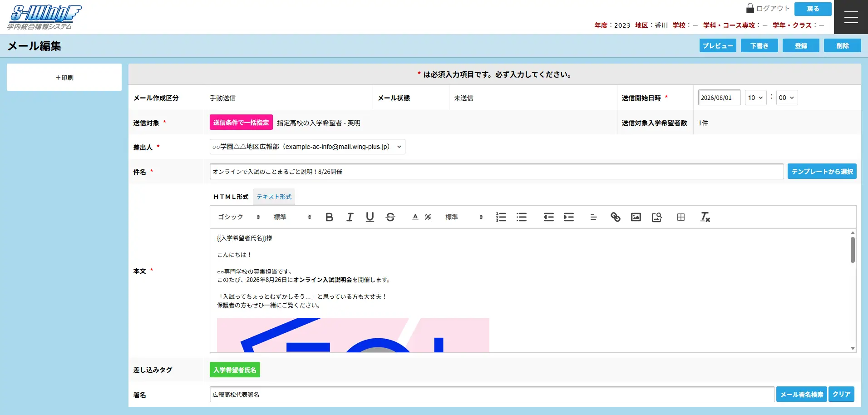Toggle italic text formatting
Image resolution: width=868 pixels, height=415 pixels.
coord(350,217)
